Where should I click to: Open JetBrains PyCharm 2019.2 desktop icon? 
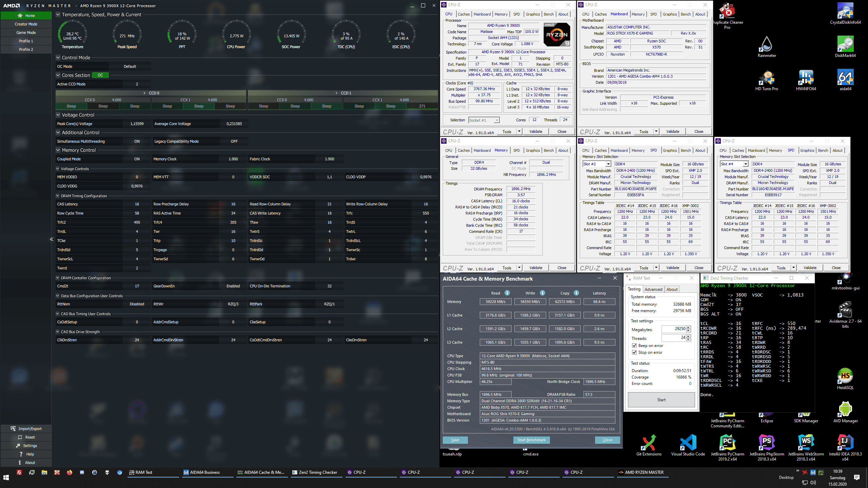click(727, 447)
